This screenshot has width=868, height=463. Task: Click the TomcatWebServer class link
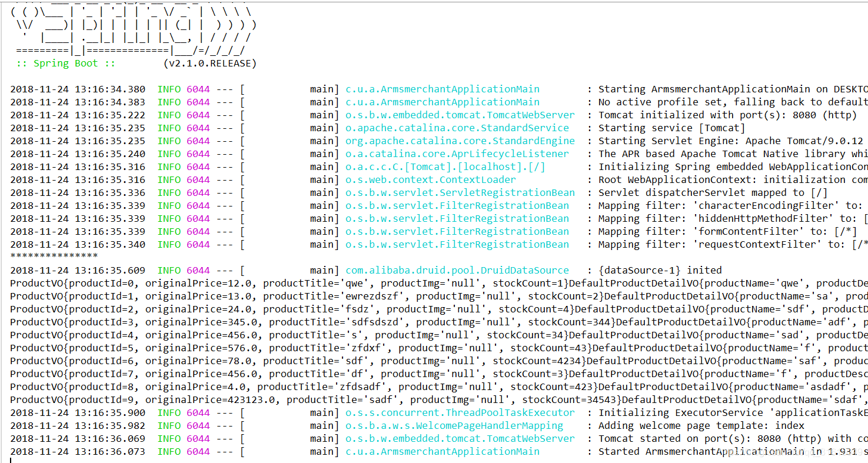(459, 115)
